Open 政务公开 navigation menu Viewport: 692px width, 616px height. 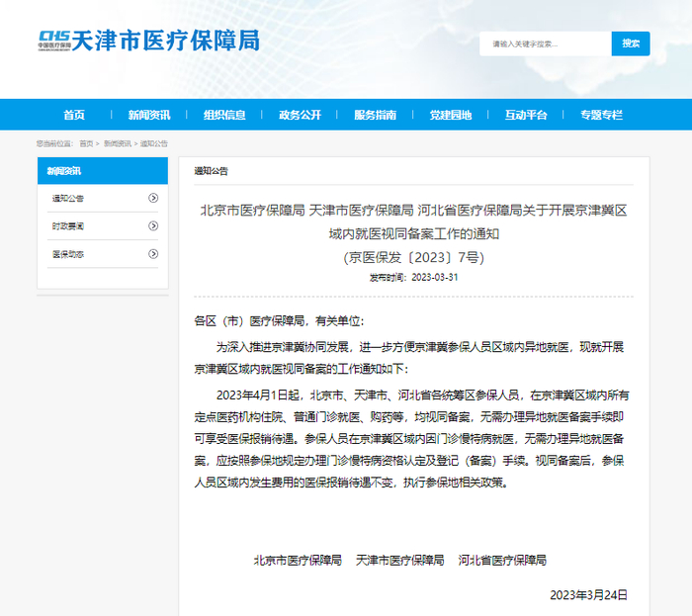click(300, 115)
